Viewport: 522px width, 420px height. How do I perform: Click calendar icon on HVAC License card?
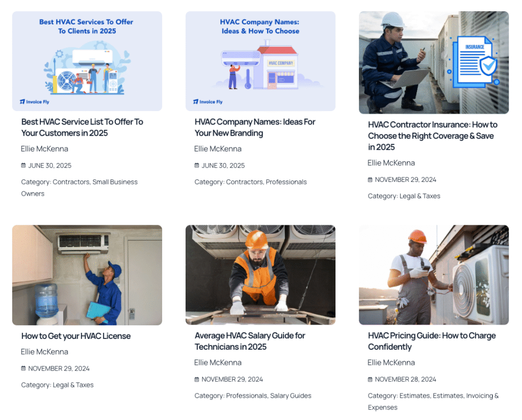tap(23, 369)
